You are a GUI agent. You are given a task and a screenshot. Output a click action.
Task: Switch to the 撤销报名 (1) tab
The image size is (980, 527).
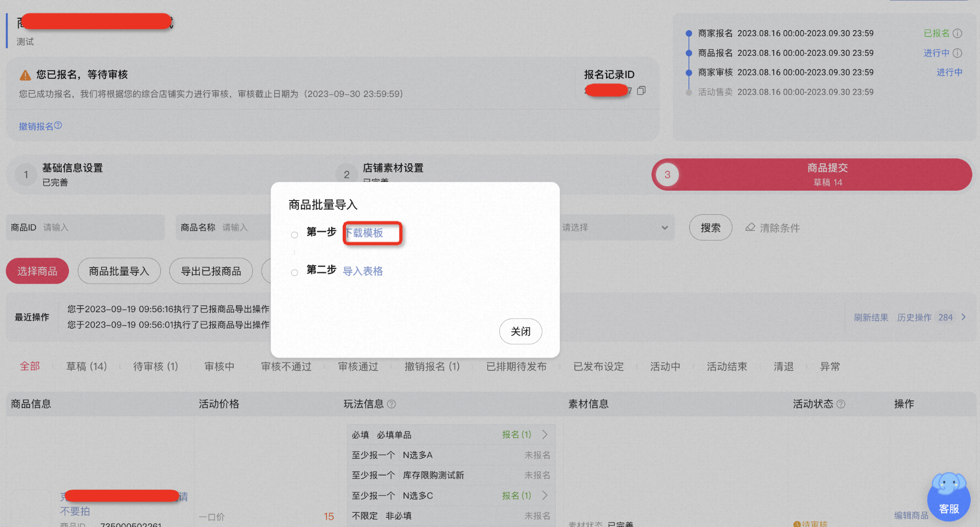[432, 366]
